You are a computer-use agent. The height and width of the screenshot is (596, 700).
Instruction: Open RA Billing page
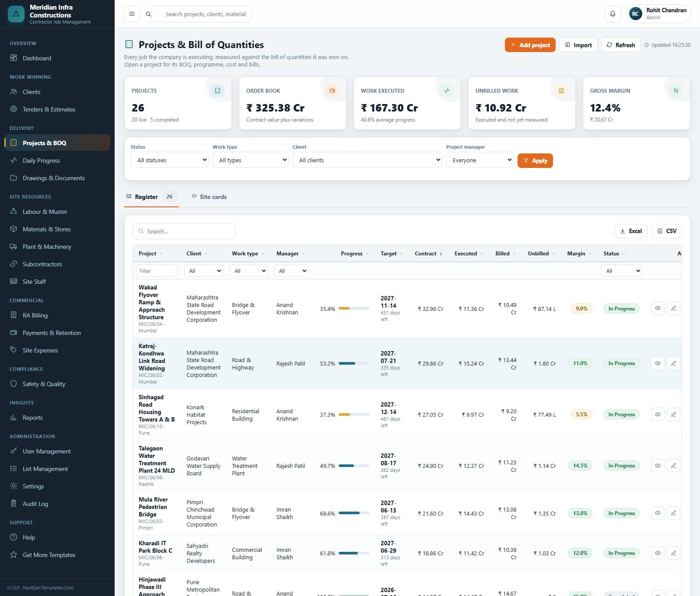(x=57, y=315)
